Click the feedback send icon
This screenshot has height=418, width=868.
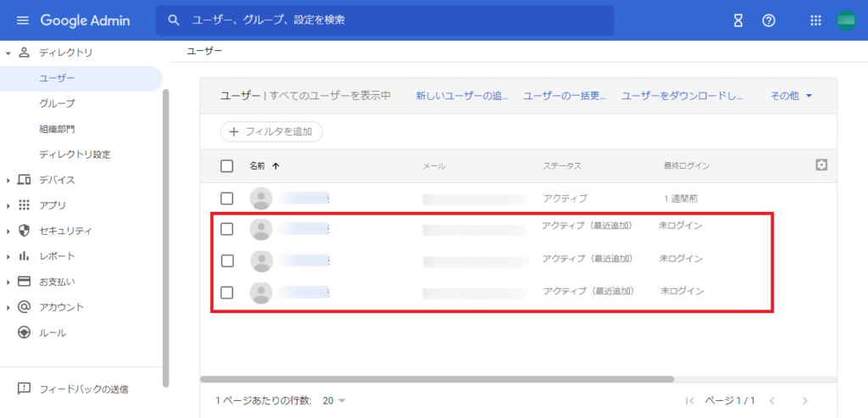(24, 389)
